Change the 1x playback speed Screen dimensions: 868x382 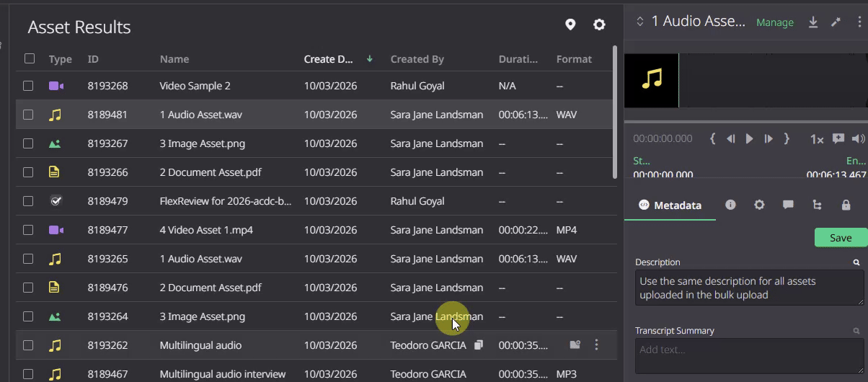(x=817, y=139)
